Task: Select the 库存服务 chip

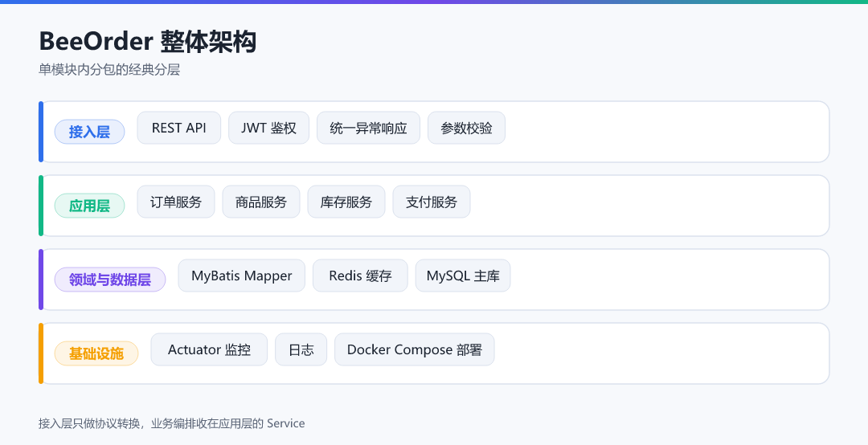Action: (346, 202)
